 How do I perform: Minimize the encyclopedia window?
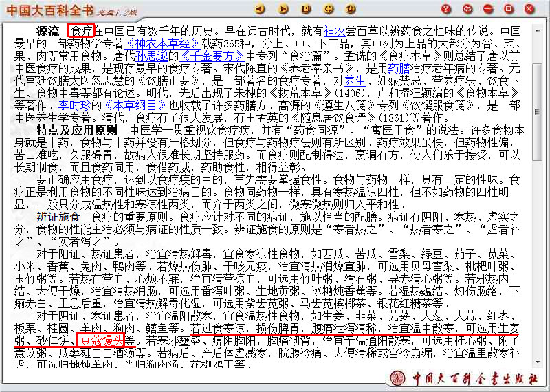(x=489, y=9)
